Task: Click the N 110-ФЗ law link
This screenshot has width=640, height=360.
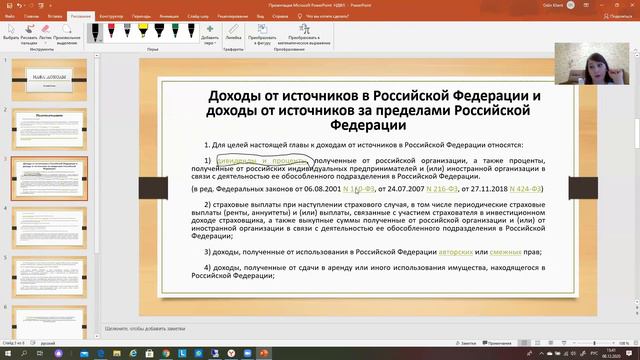Action: coord(358,189)
